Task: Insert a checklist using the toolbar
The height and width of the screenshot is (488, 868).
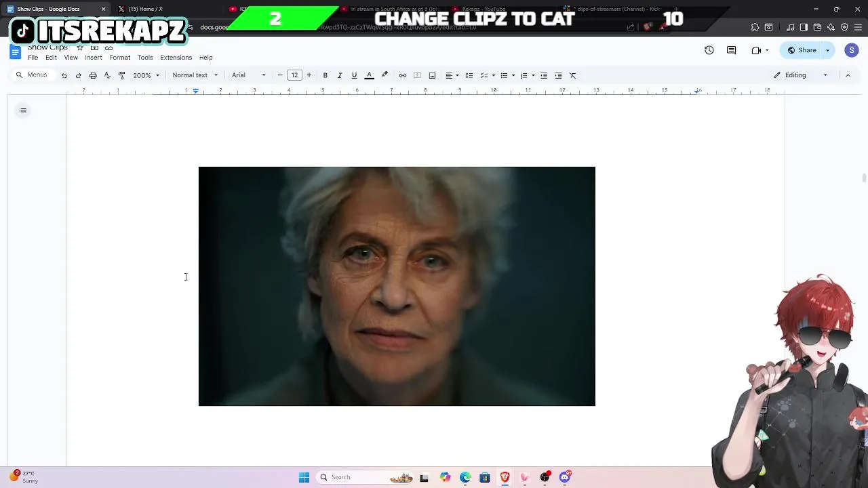Action: pos(484,75)
